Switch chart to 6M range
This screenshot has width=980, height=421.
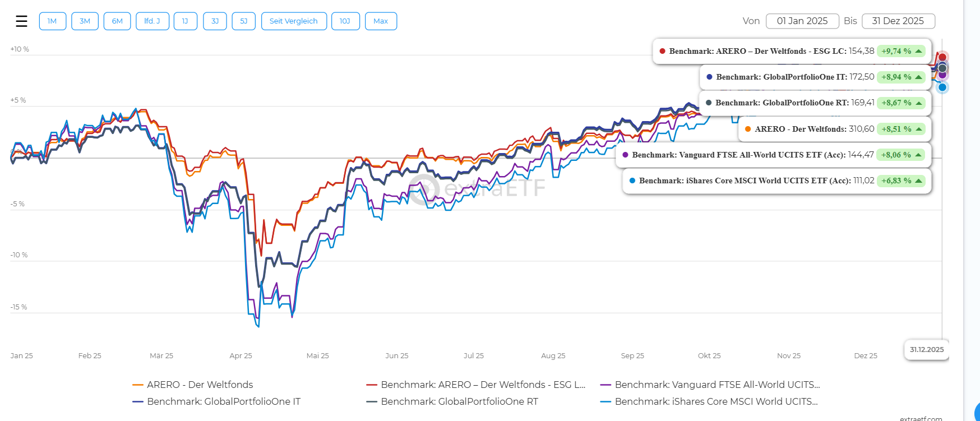[117, 21]
